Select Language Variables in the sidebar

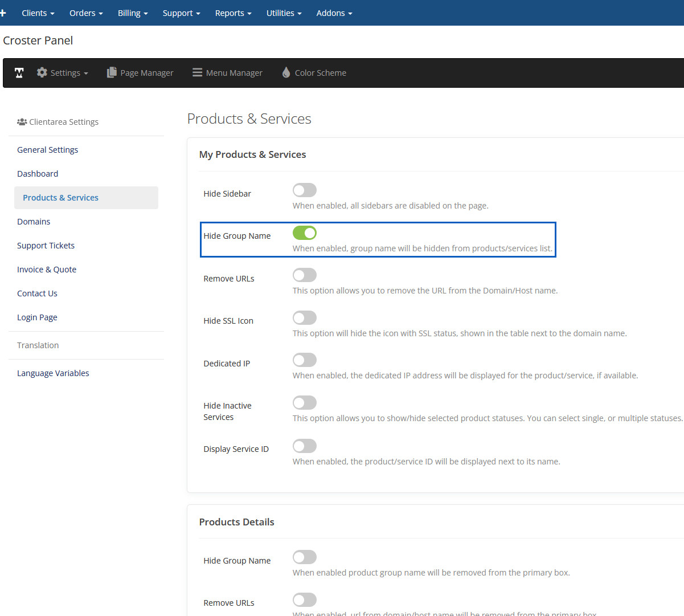(53, 373)
